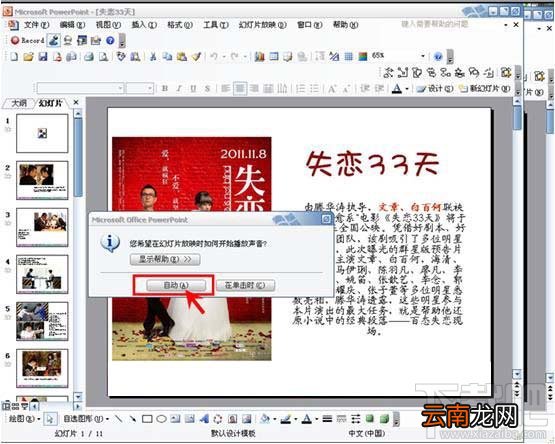555x444 pixels.
Task: Click the 自动(A) button in the dialog
Action: click(176, 285)
